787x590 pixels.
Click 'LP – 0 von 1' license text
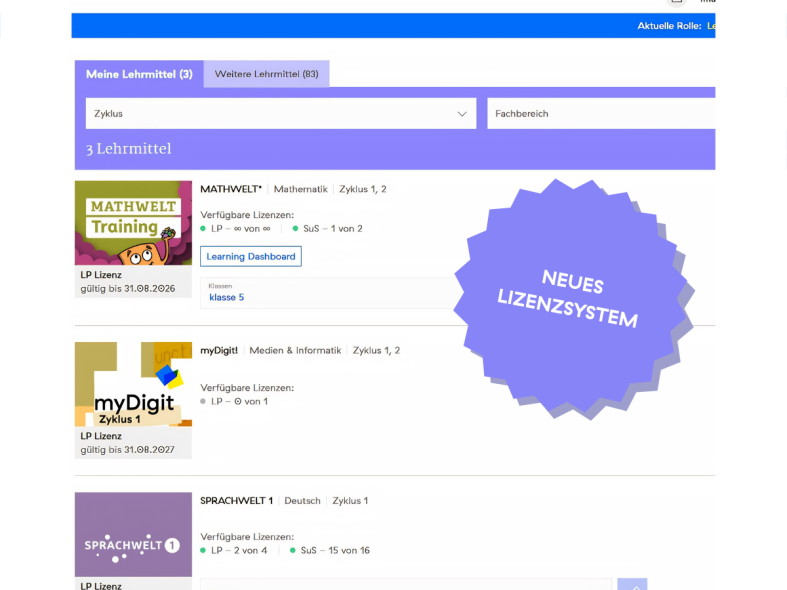pos(239,401)
